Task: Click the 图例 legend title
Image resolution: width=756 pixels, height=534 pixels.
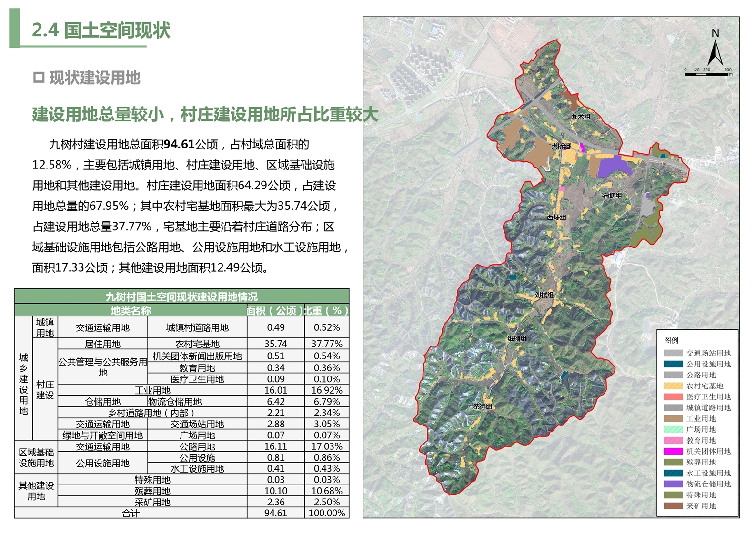Action: [671, 340]
